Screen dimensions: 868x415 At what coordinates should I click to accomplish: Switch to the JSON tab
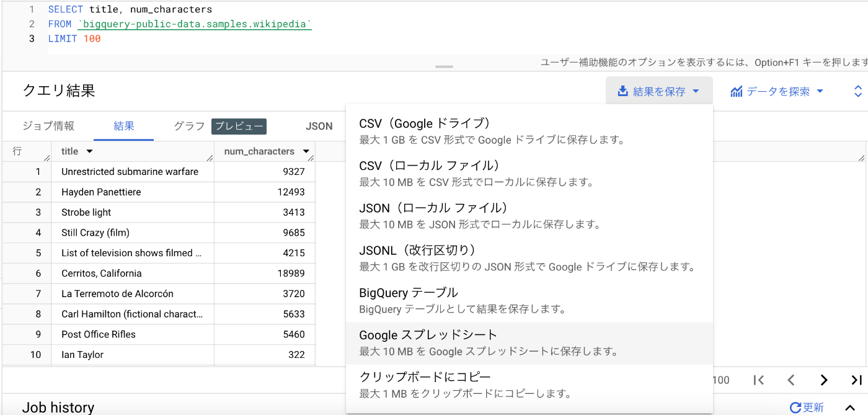pos(319,126)
